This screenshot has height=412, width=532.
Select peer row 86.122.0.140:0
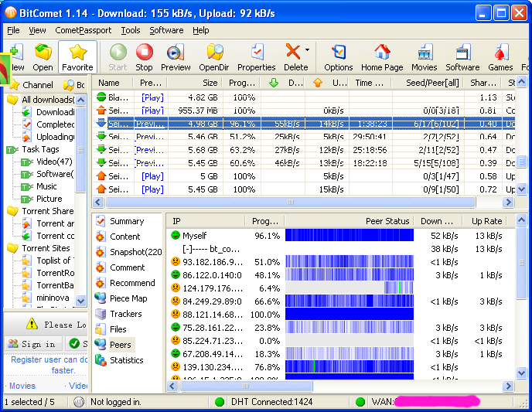coord(341,275)
